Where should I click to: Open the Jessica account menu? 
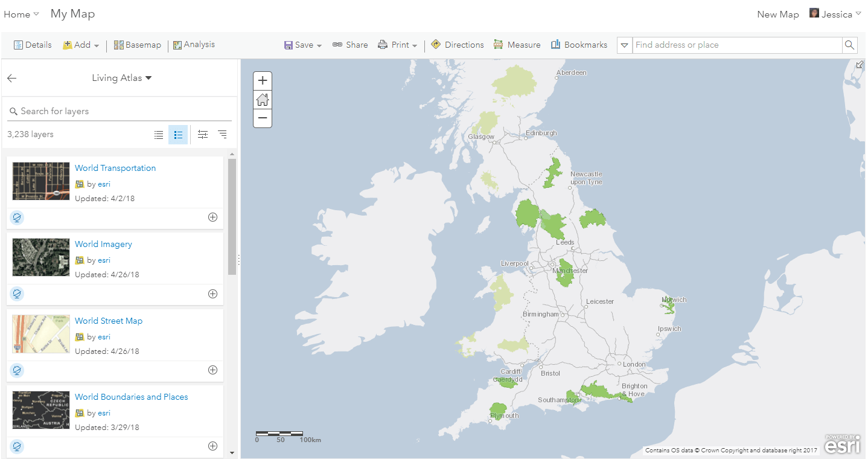835,13
